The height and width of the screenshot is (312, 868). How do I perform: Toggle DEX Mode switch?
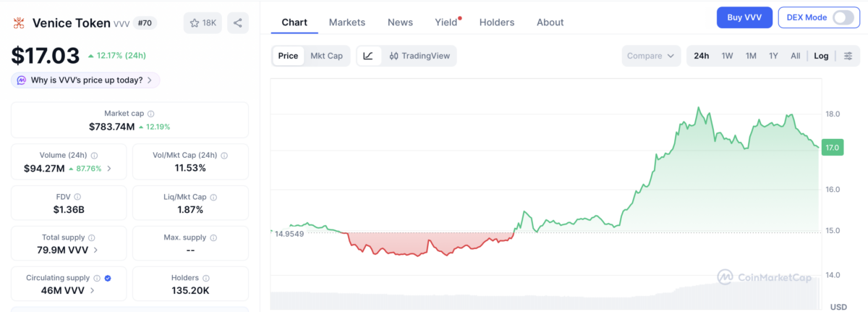843,17
